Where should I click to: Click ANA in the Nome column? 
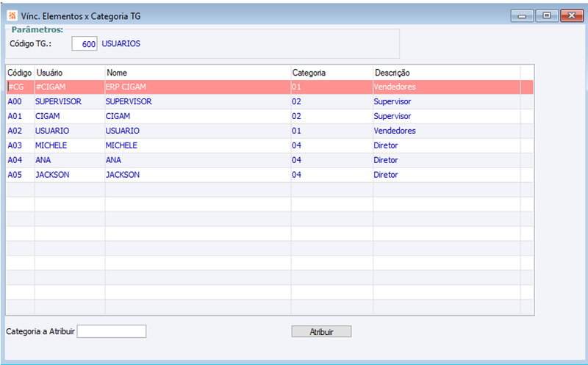[198, 160]
